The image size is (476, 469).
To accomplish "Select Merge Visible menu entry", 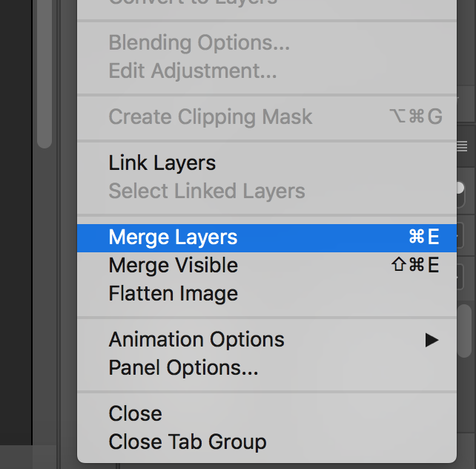I will coord(173,266).
